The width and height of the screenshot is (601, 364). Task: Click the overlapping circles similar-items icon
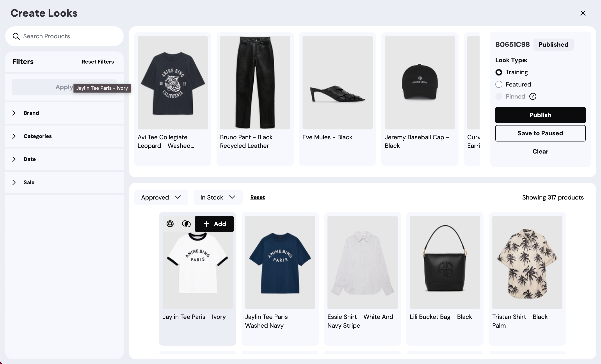(186, 224)
